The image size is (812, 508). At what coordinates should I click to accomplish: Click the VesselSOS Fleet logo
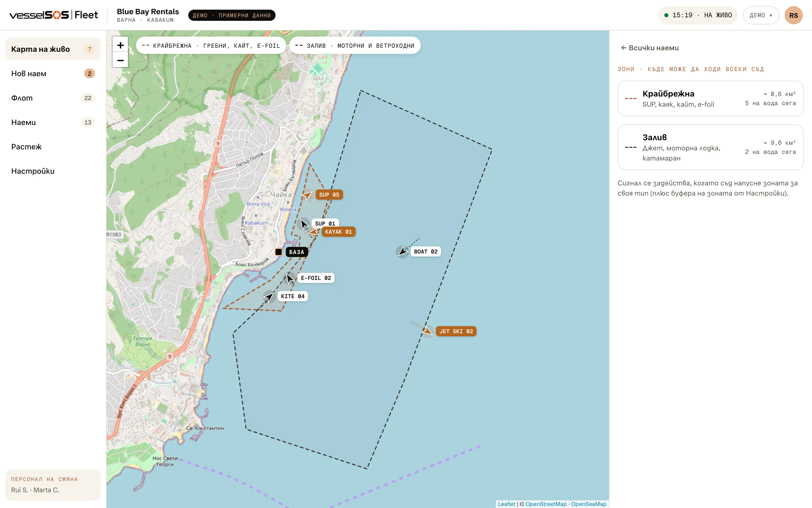tap(54, 15)
